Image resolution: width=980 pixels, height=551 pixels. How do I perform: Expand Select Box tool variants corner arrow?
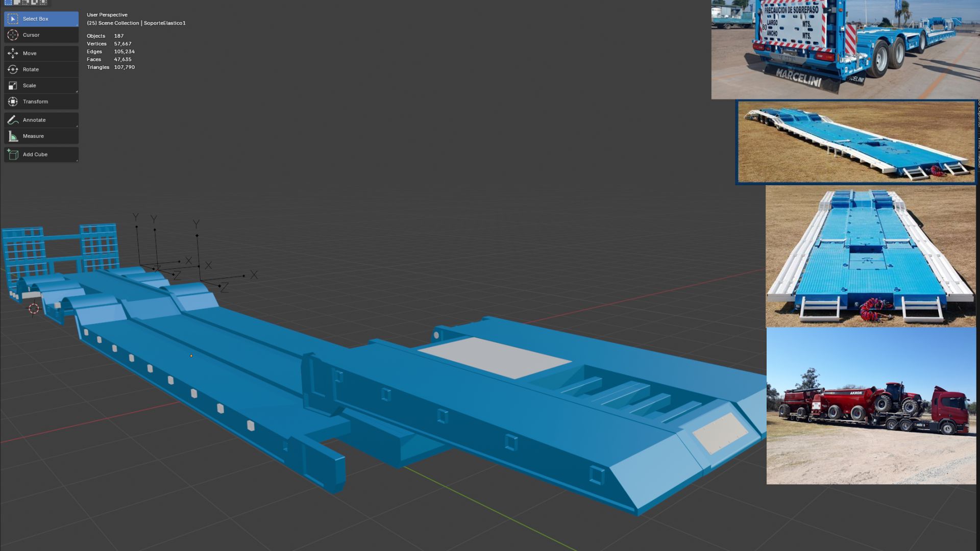pyautogui.click(x=77, y=24)
